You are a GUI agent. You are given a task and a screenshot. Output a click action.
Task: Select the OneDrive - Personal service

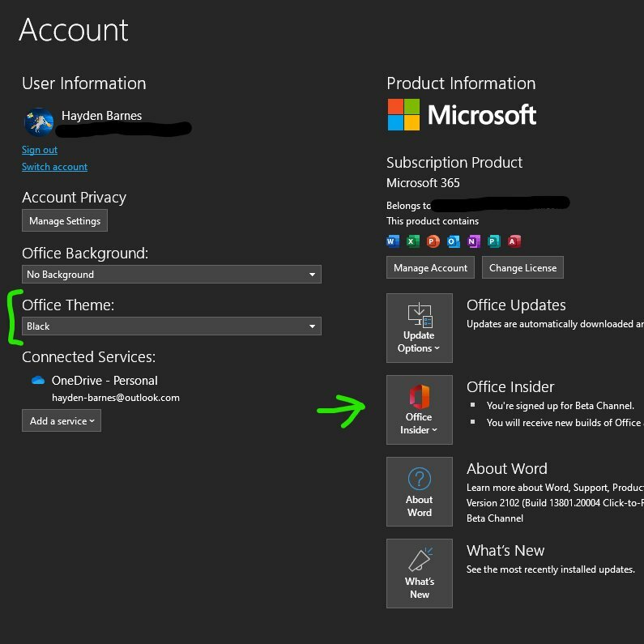(104, 381)
